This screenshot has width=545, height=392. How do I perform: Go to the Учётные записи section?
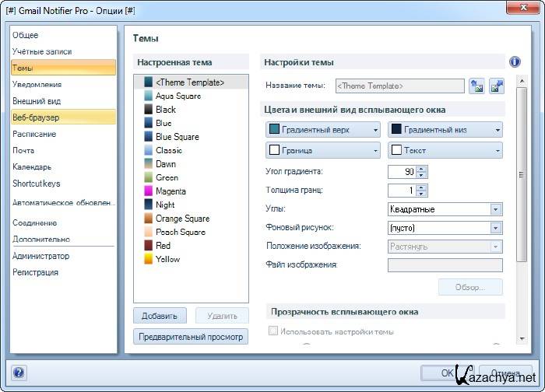click(42, 51)
